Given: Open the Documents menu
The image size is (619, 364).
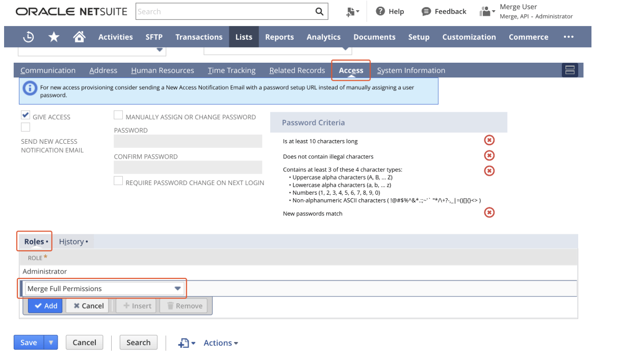Looking at the screenshot, I should (374, 37).
